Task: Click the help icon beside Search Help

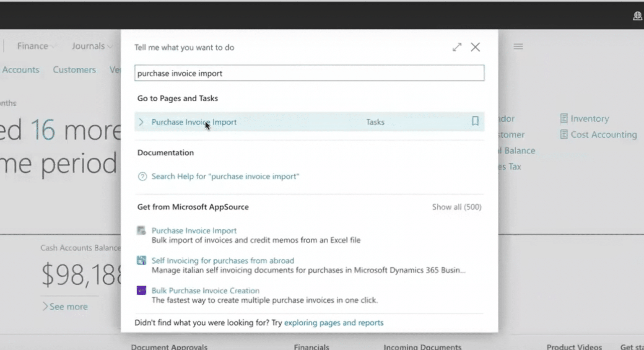Action: (143, 176)
